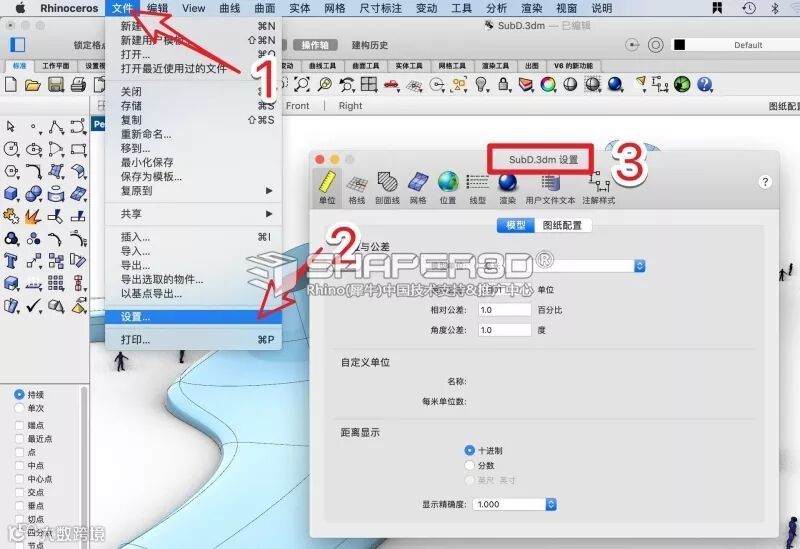Open the 曲线 menu in menu bar
The image size is (800, 549).
(230, 8)
